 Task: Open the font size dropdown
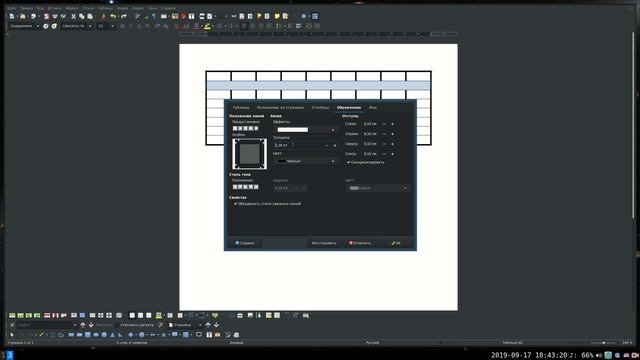click(112, 26)
